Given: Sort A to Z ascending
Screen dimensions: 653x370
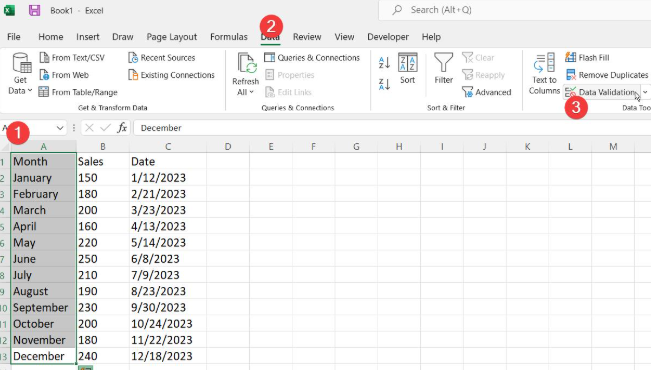Looking at the screenshot, I should tap(384, 63).
